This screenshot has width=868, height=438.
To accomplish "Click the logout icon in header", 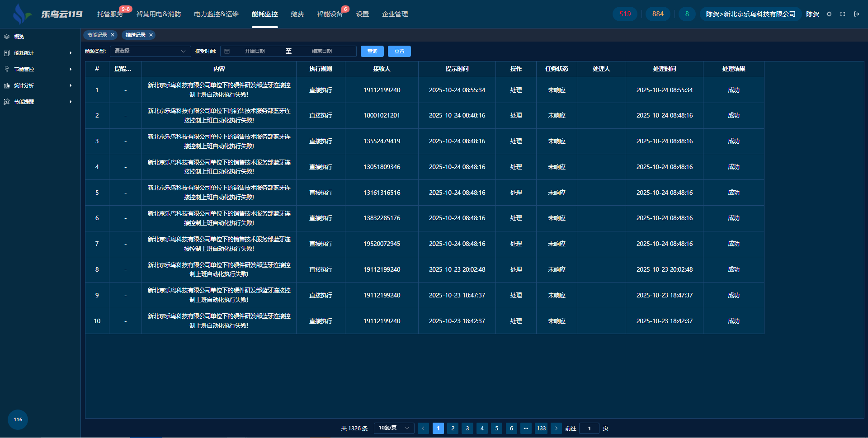I will pyautogui.click(x=857, y=14).
